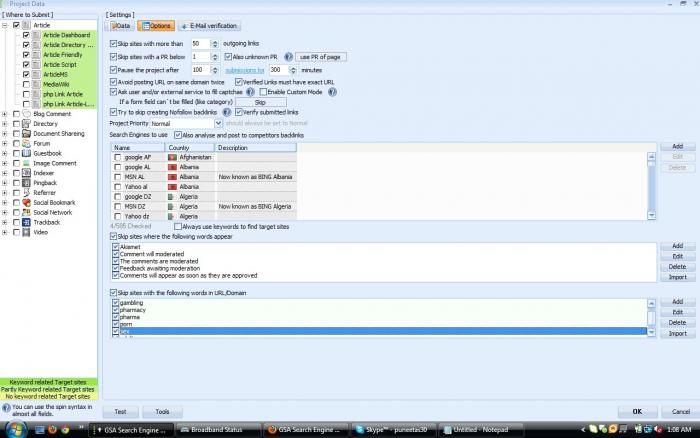
Task: Collapse the Article tree node
Action: point(5,25)
